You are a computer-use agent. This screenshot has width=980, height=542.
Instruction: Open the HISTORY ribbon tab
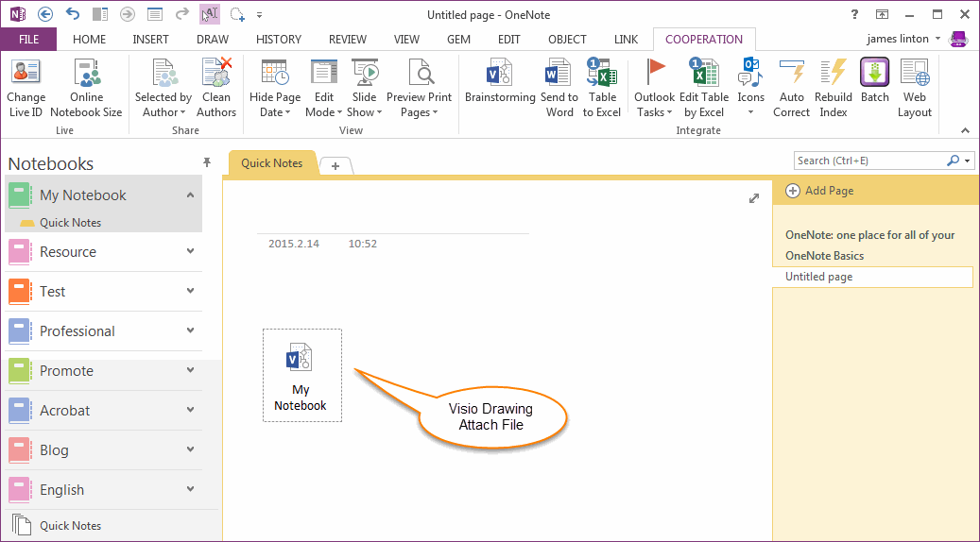[279, 40]
